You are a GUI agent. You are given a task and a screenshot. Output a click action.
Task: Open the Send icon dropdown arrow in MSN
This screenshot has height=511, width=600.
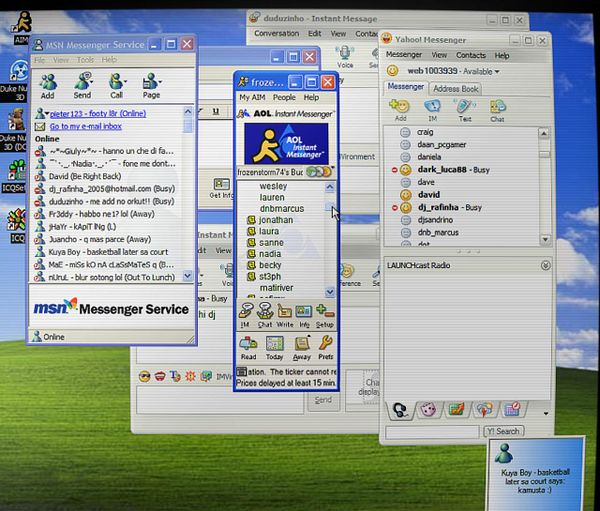point(92,81)
